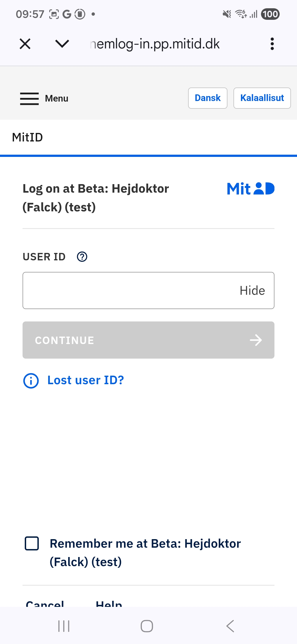Click the USER ID help question mark
The image size is (297, 644).
(x=82, y=256)
